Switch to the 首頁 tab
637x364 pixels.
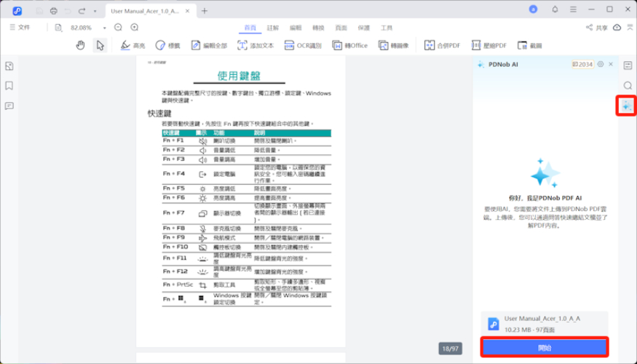[250, 28]
